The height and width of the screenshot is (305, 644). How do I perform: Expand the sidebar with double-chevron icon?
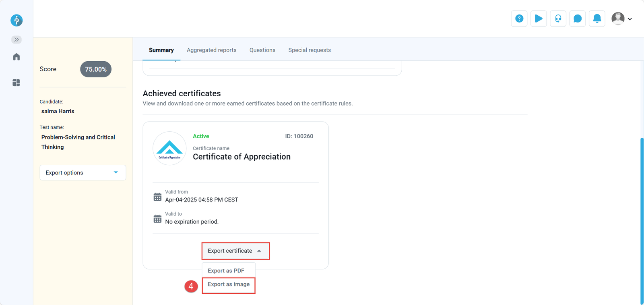(x=17, y=39)
